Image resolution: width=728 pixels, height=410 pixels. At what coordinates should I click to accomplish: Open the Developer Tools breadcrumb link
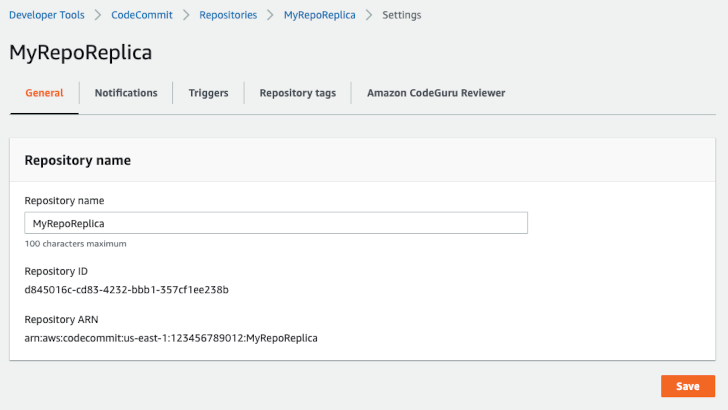pos(47,15)
